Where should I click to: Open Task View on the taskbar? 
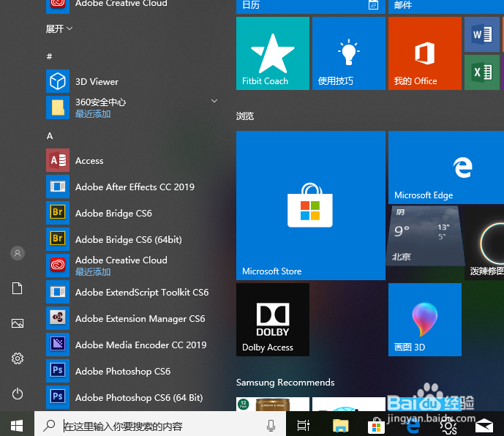tap(303, 426)
